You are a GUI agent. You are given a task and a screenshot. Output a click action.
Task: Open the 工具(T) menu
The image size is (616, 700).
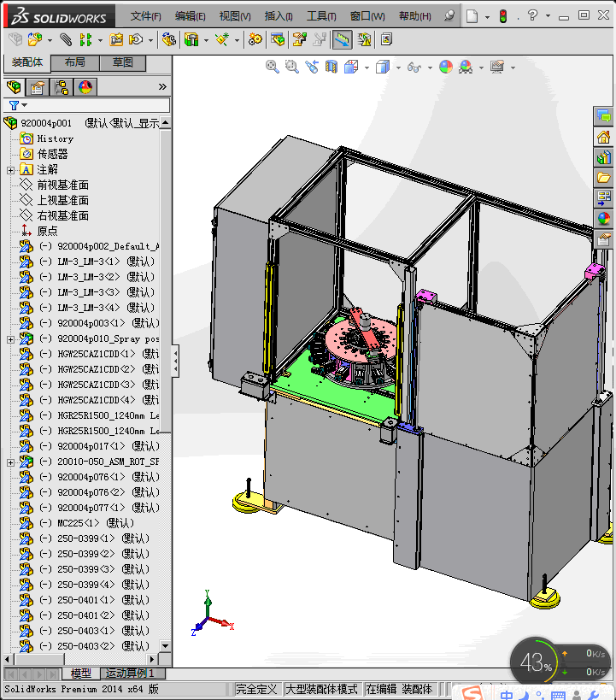click(x=321, y=16)
